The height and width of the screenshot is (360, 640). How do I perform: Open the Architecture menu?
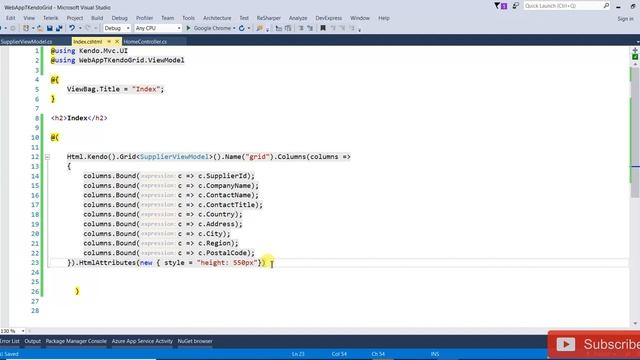[x=217, y=18]
